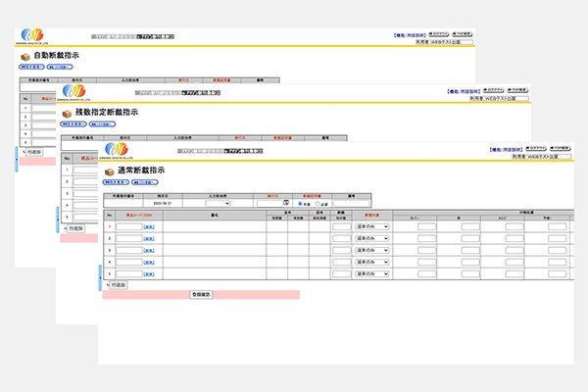
Task: Focus row 1 input in the 残数指定断裁指示 window
Action: [86, 170]
